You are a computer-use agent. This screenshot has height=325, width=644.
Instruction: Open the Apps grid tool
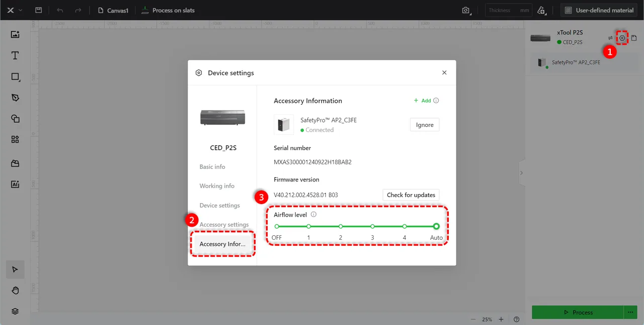coord(15,140)
